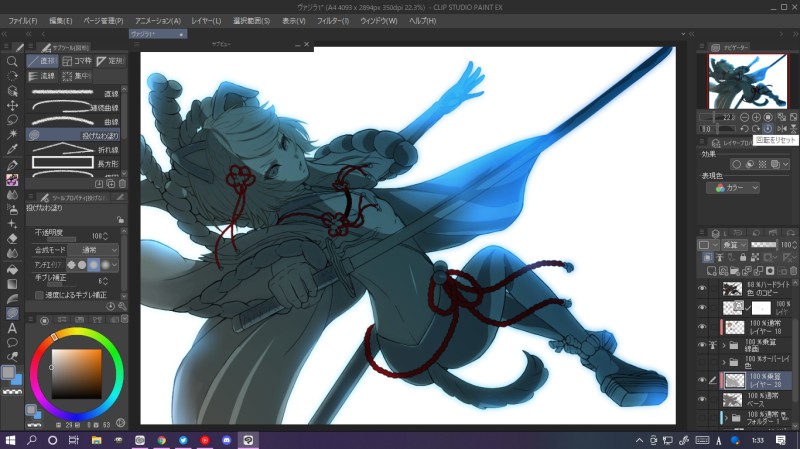Open the 表現色 カラー dropdown
Image resolution: width=800 pixels, height=449 pixels.
[733, 188]
